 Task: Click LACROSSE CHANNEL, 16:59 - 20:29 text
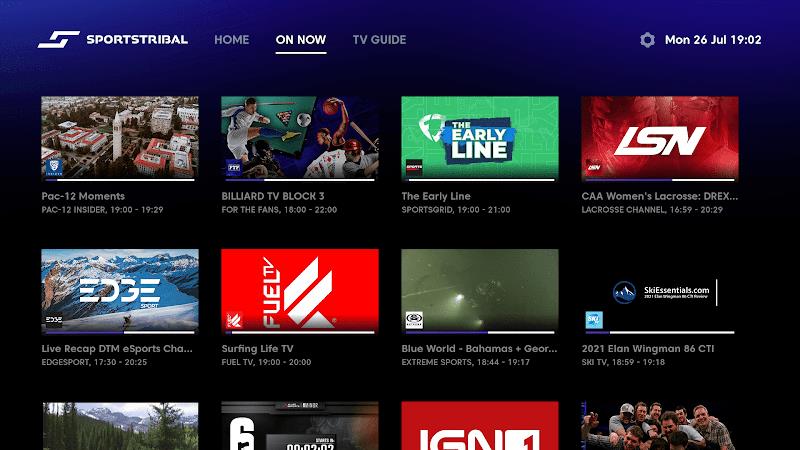click(x=652, y=210)
